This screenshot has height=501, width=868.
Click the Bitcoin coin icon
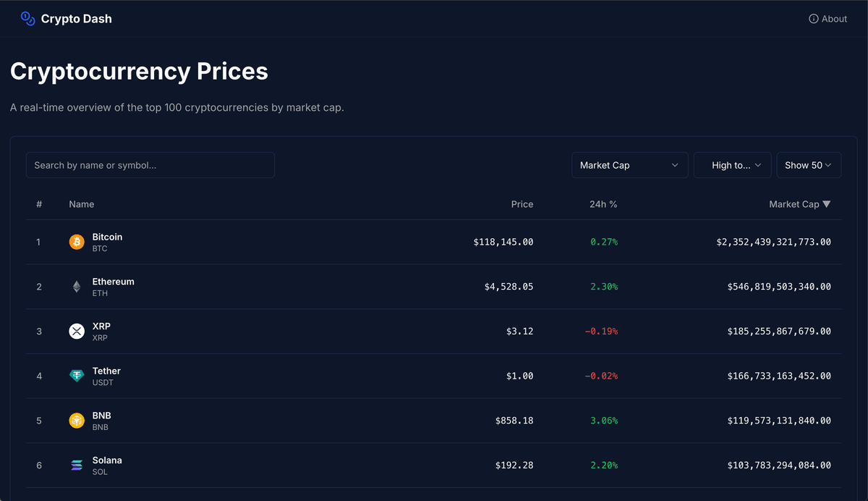pos(77,242)
